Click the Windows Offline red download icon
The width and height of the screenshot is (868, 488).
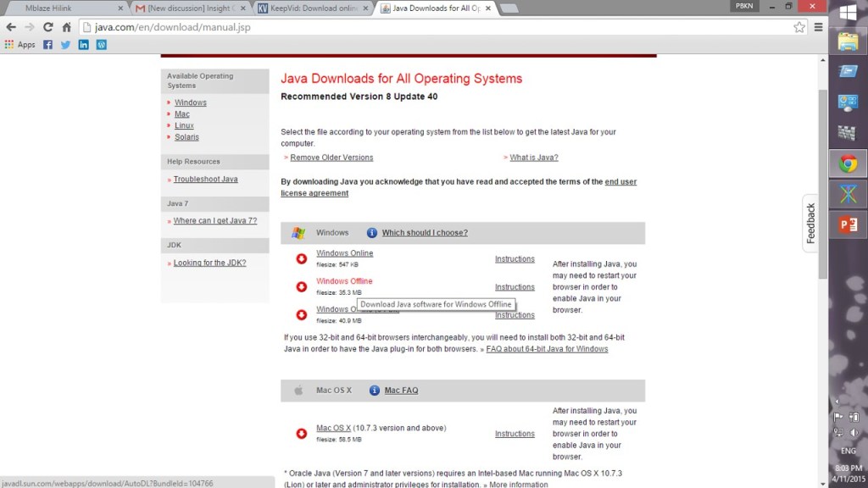[301, 286]
